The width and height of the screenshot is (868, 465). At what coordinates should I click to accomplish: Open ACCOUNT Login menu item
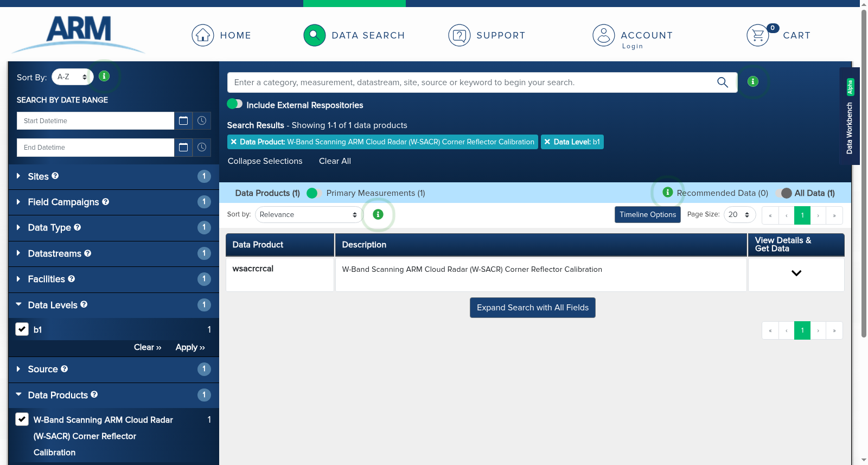[647, 40]
